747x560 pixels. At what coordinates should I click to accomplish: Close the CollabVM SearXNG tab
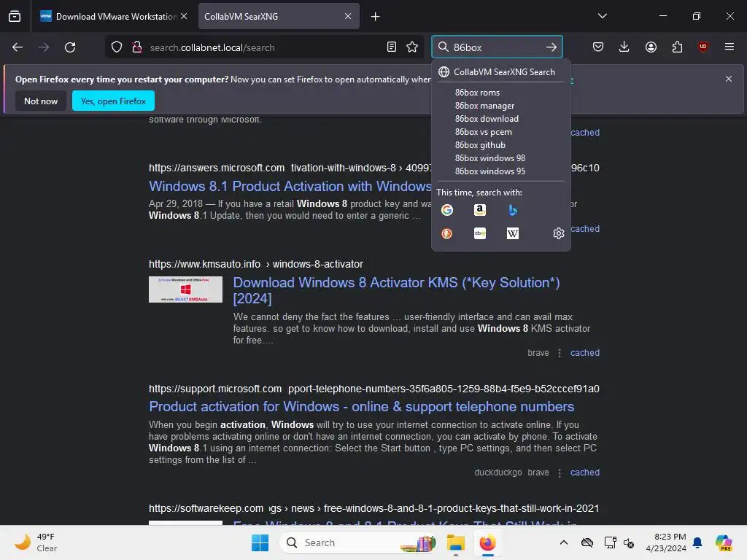point(348,16)
